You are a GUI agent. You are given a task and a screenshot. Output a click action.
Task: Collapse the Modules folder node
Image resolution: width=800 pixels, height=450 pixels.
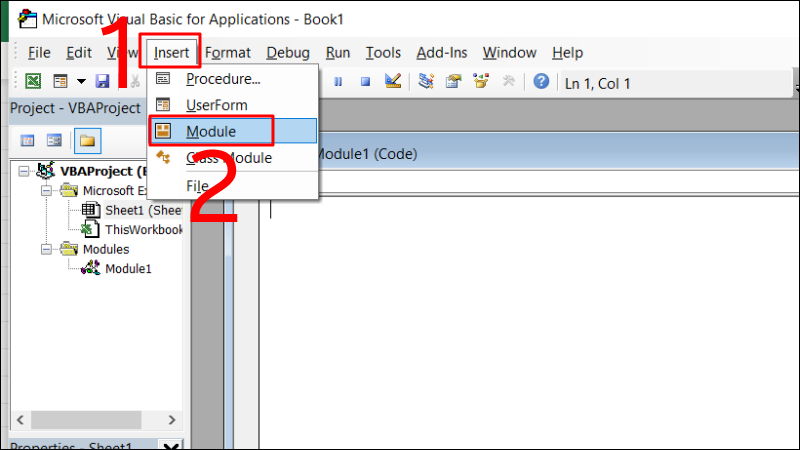coord(46,249)
